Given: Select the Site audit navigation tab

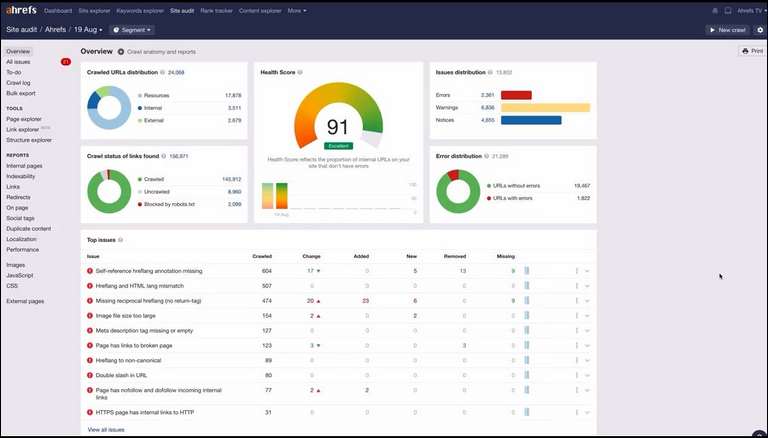Looking at the screenshot, I should pos(182,10).
